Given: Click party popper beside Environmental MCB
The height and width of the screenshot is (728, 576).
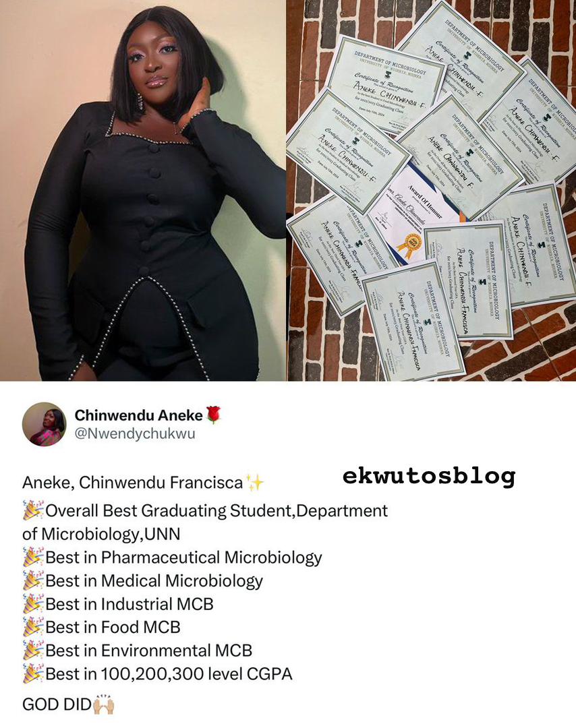Looking at the screenshot, I should 33,650.
